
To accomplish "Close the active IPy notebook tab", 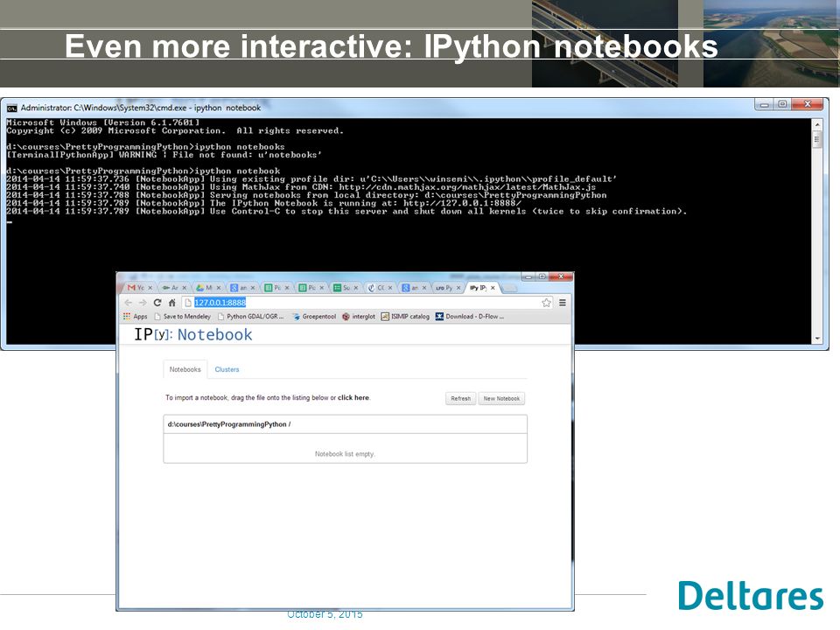I will [493, 288].
